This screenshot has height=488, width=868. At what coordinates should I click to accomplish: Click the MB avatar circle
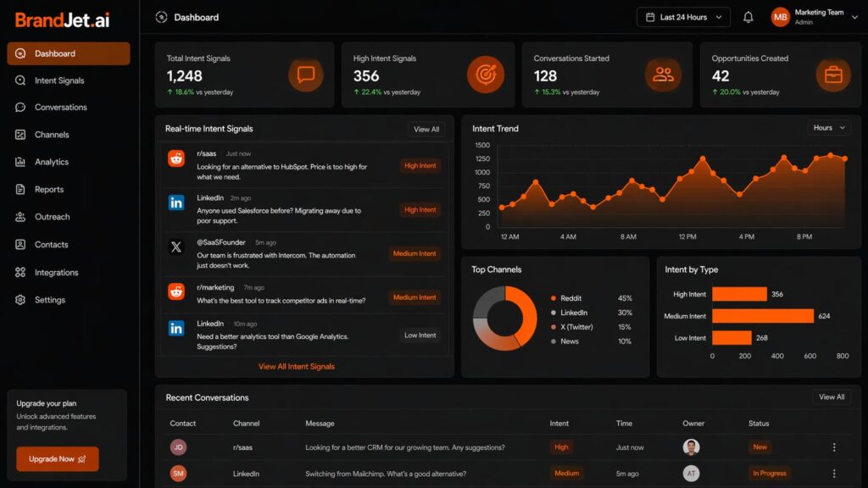(780, 17)
